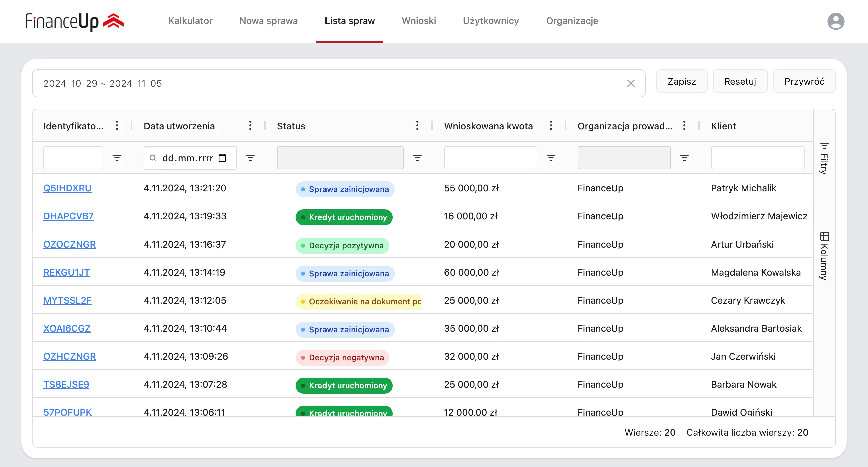Navigate to the Organizacje tab
This screenshot has width=868, height=467.
(x=572, y=21)
